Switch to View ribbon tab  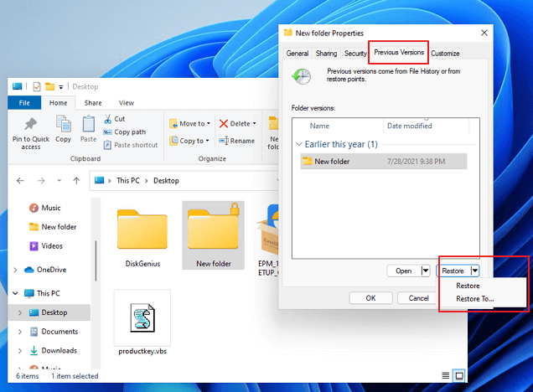tap(126, 103)
